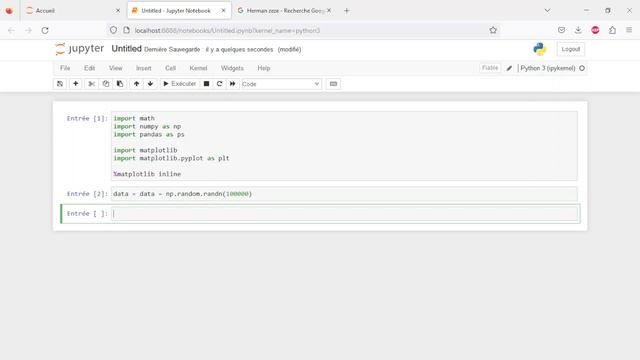Screen dimensions: 640x360
Task: Select the np.random.randn code cell
Action: tap(344, 194)
